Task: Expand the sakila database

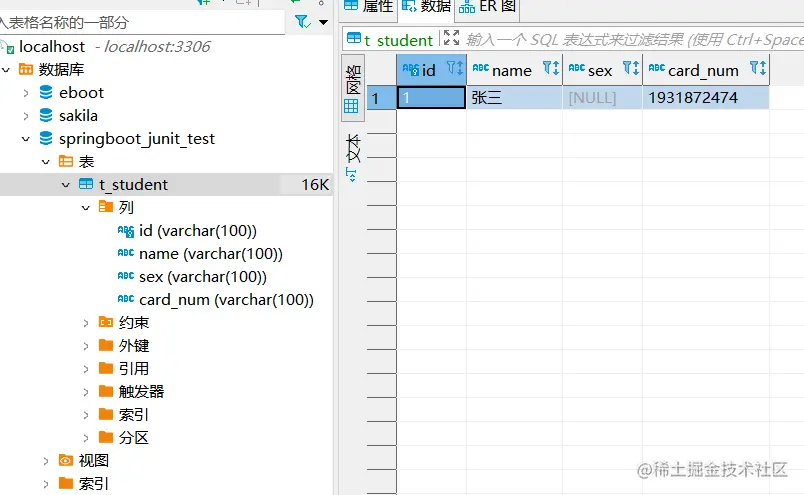Action: click(x=26, y=116)
